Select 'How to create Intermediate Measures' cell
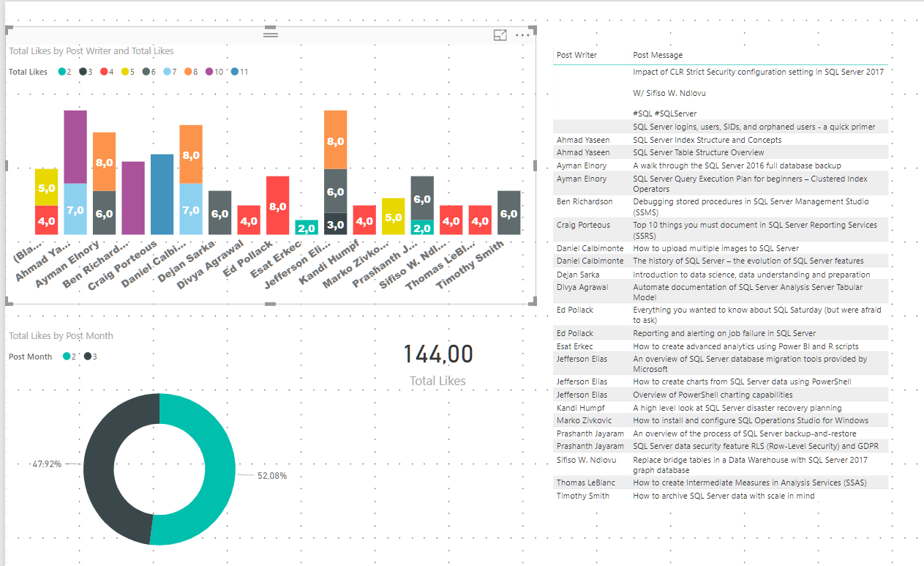The width and height of the screenshot is (924, 566). click(x=750, y=483)
